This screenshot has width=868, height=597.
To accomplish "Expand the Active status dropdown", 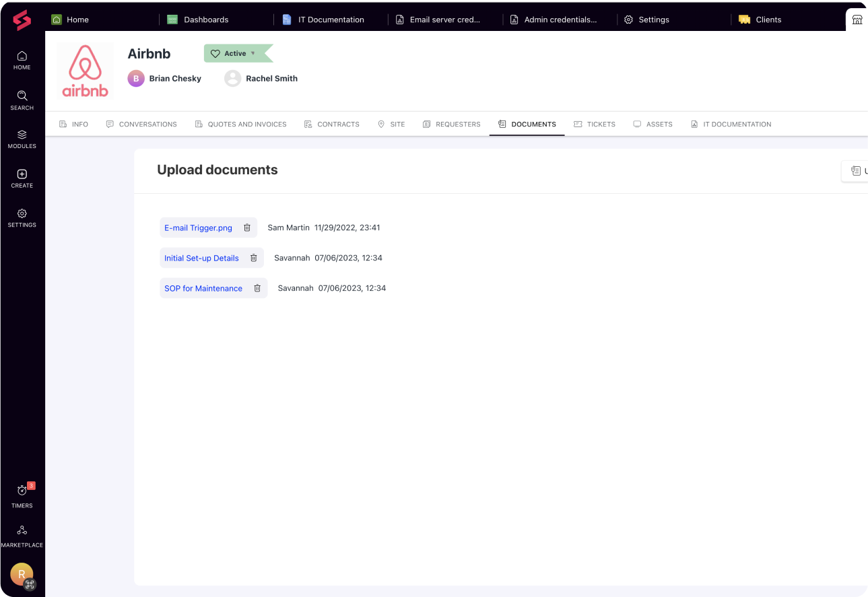I will (x=253, y=53).
